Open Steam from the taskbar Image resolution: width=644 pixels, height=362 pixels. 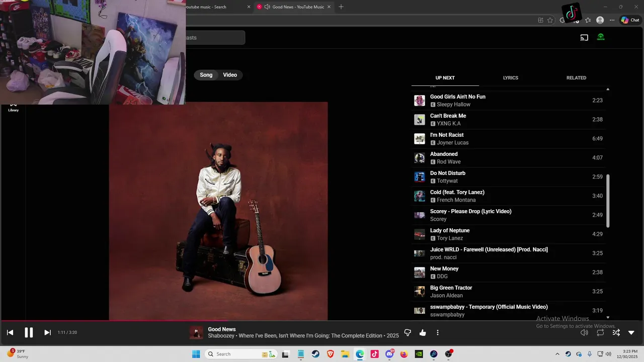315,354
